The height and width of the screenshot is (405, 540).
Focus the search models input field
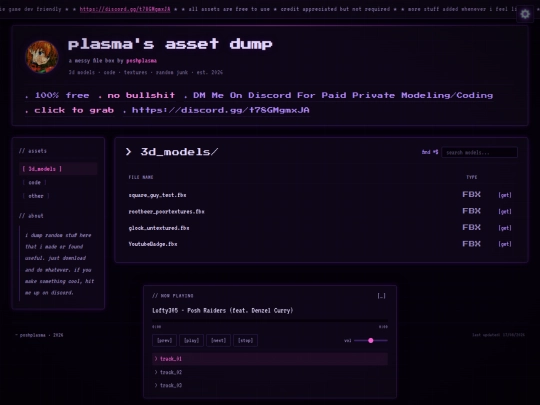pos(479,152)
